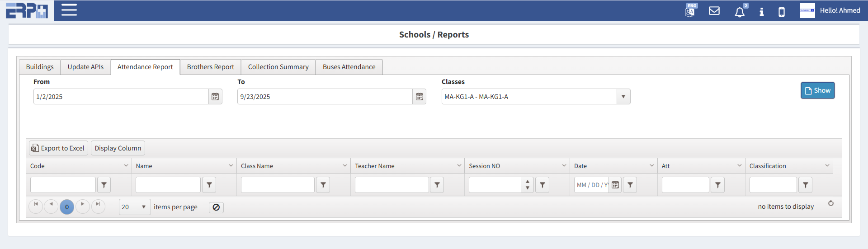Click the mobile phone icon
This screenshot has height=249, width=868.
(782, 12)
